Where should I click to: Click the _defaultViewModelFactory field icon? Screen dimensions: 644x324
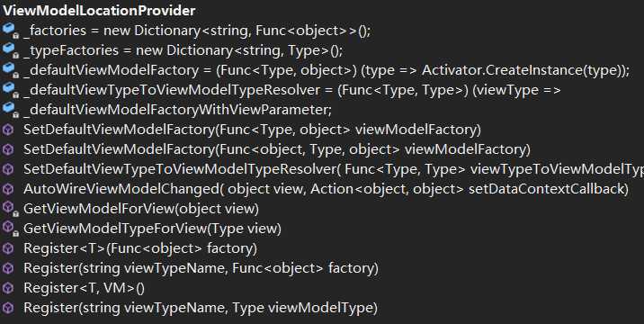pos(9,70)
